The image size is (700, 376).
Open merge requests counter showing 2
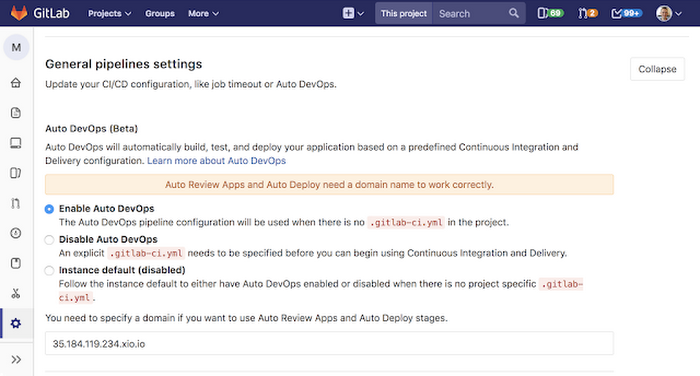click(x=588, y=13)
